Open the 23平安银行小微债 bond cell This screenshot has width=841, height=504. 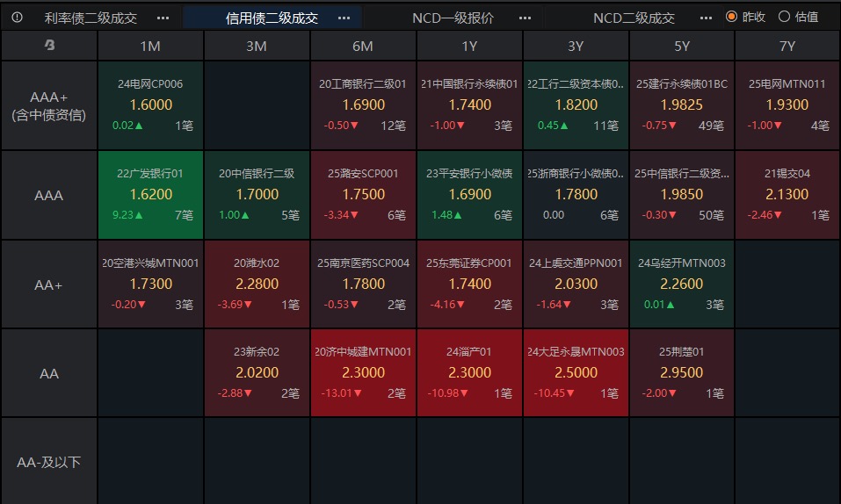point(469,195)
